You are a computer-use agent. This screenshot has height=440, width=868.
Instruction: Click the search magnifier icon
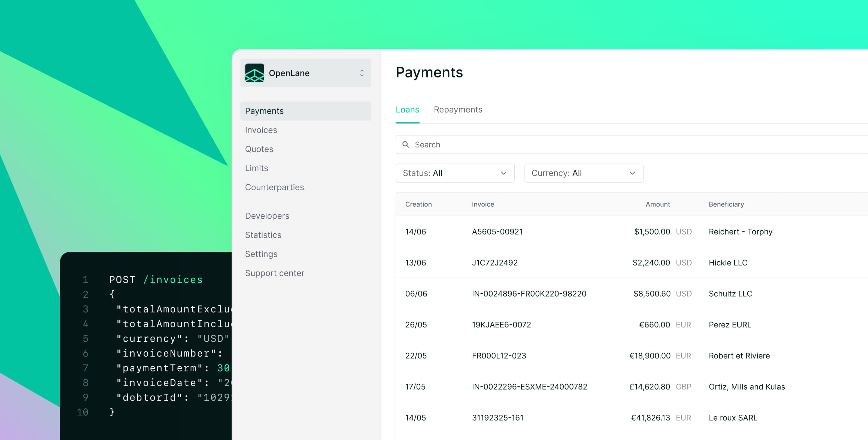[x=406, y=144]
